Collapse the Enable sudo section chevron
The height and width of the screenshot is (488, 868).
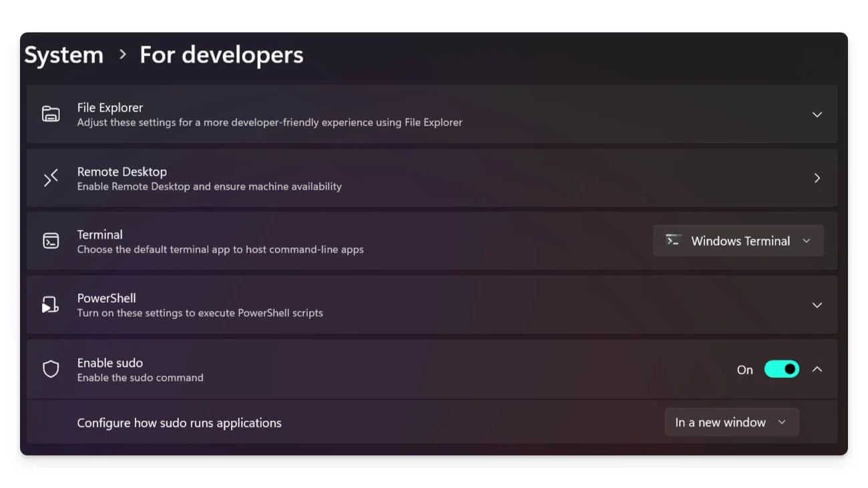click(x=817, y=369)
